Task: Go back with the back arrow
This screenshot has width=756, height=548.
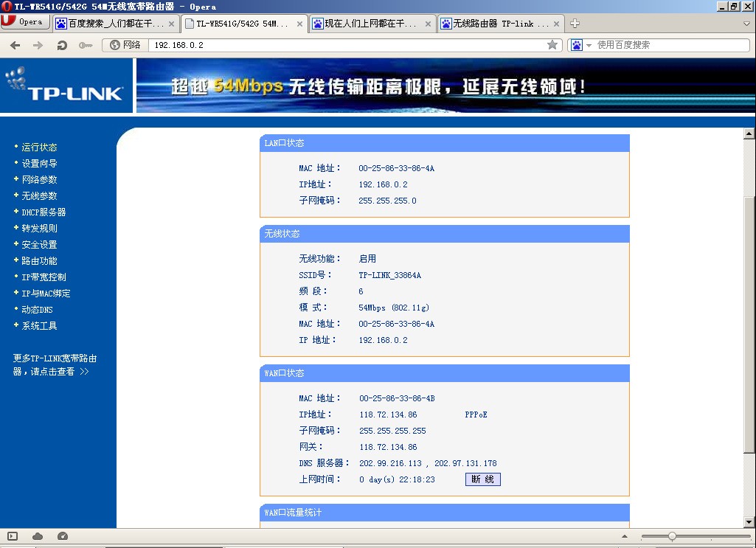Action: [15, 45]
